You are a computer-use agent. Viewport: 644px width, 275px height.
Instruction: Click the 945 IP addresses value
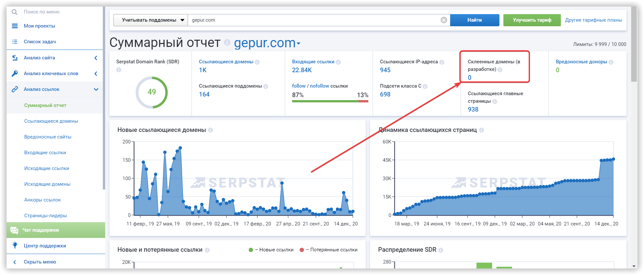click(385, 70)
